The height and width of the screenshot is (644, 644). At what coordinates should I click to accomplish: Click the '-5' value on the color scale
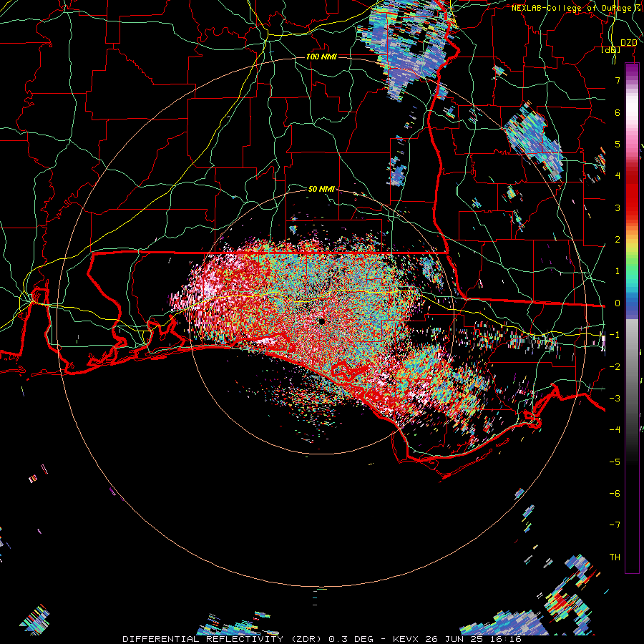click(615, 462)
